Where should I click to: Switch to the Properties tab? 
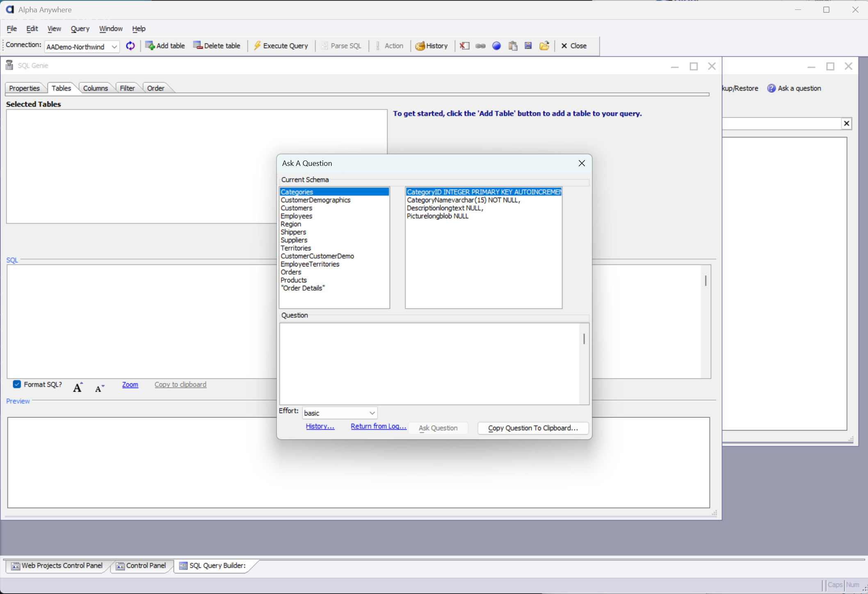click(x=24, y=88)
